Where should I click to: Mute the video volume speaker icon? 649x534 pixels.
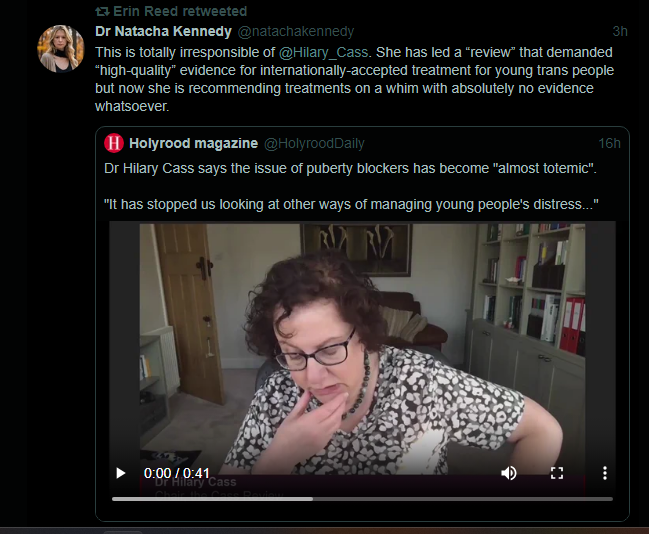point(509,473)
